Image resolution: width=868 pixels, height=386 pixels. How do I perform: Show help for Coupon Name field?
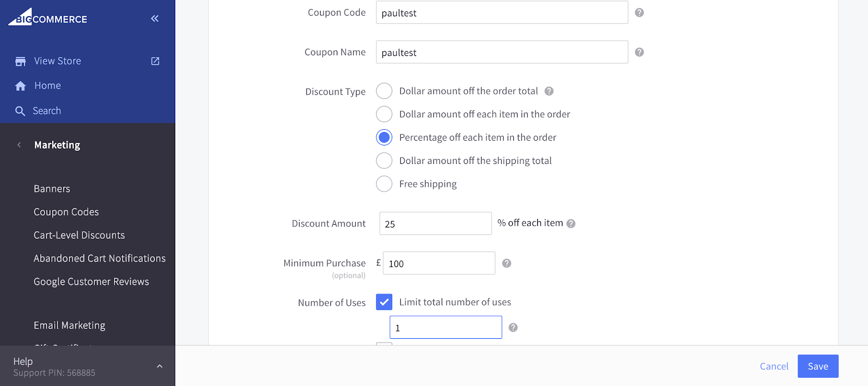tap(640, 52)
